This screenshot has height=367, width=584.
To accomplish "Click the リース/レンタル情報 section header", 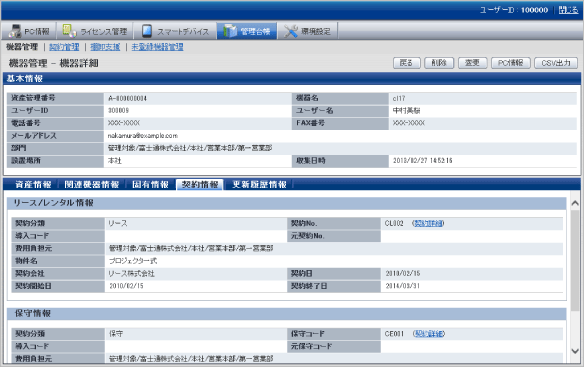I will coord(287,203).
